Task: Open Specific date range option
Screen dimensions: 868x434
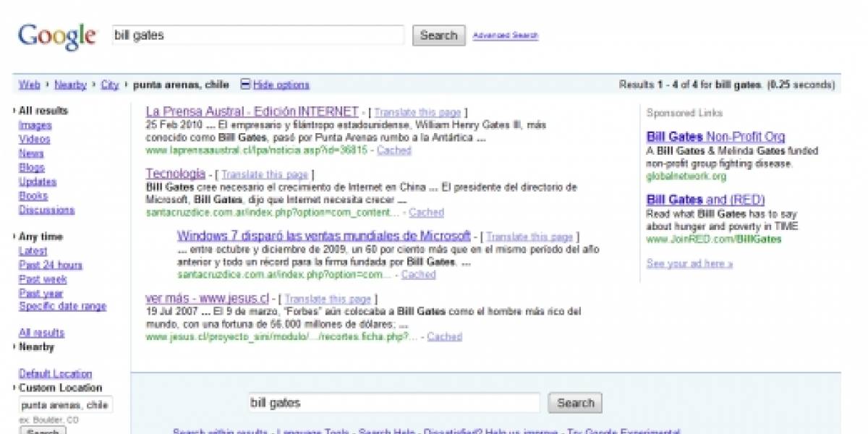Action: coord(62,307)
